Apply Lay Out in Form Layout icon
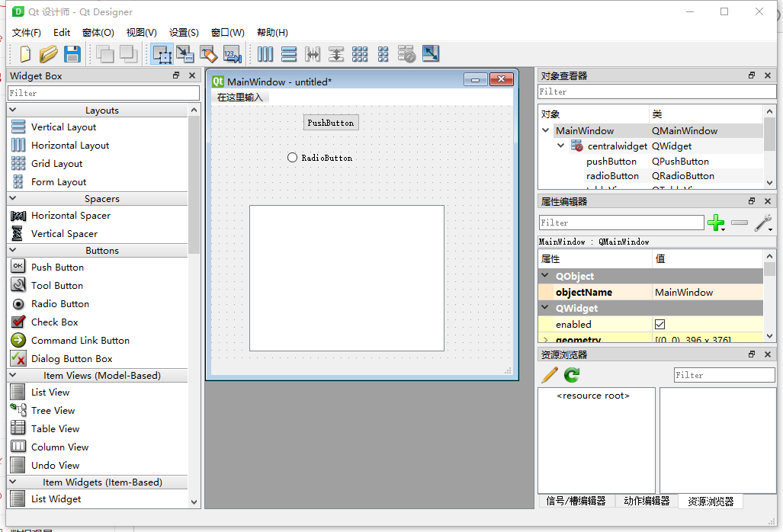The height and width of the screenshot is (532, 783). pos(383,54)
